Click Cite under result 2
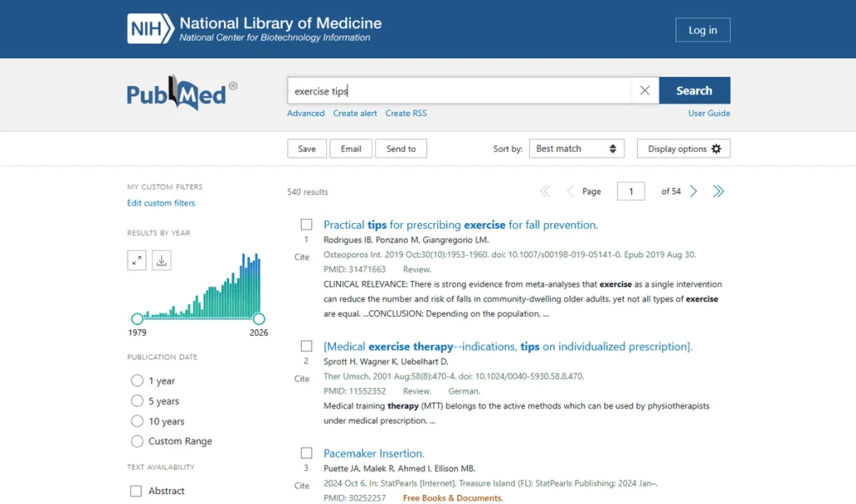Image resolution: width=856 pixels, height=504 pixels. click(x=302, y=379)
